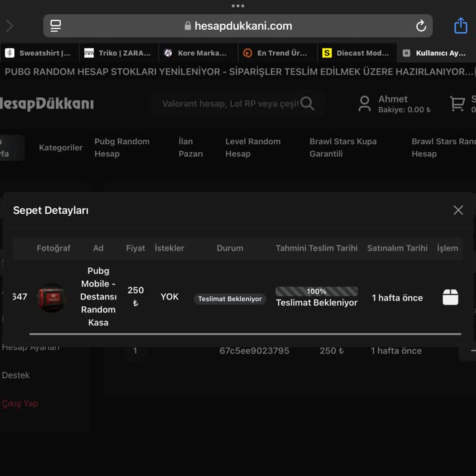Open the page reader menu icon
The image size is (476, 476).
(x=56, y=26)
